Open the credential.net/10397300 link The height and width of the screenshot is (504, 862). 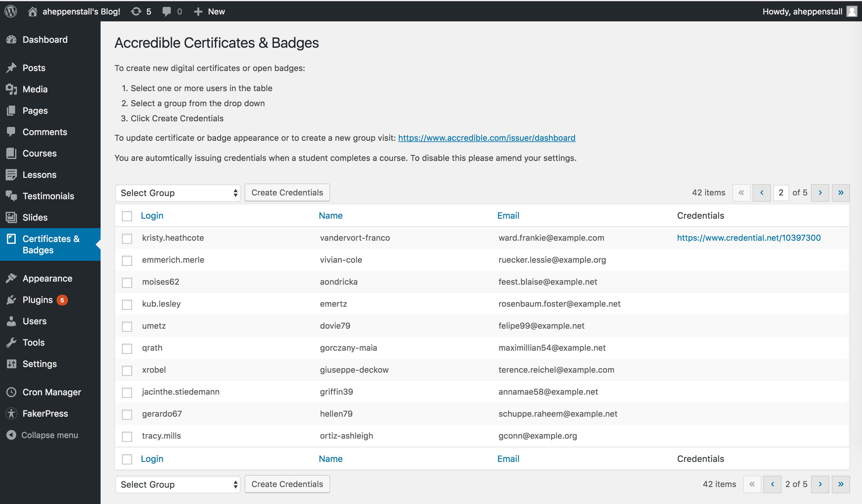point(749,238)
